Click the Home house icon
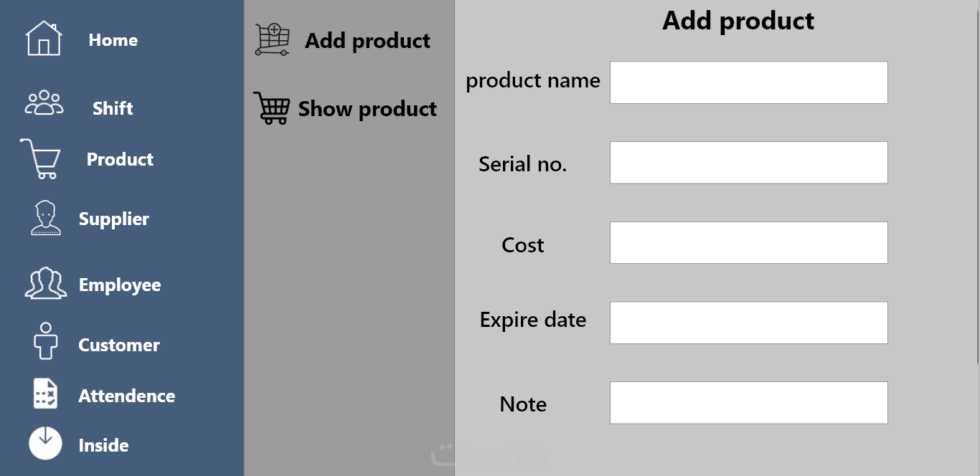 click(44, 39)
